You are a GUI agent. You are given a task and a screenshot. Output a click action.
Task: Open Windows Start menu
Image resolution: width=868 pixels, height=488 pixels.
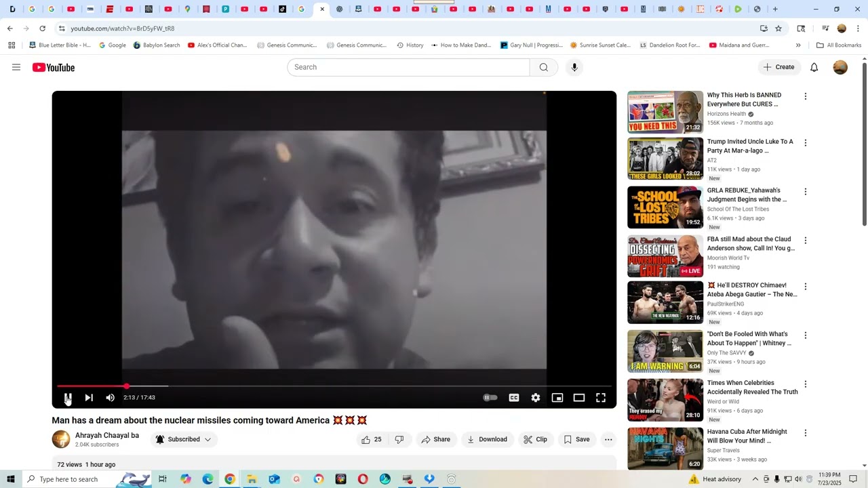coord(10,479)
